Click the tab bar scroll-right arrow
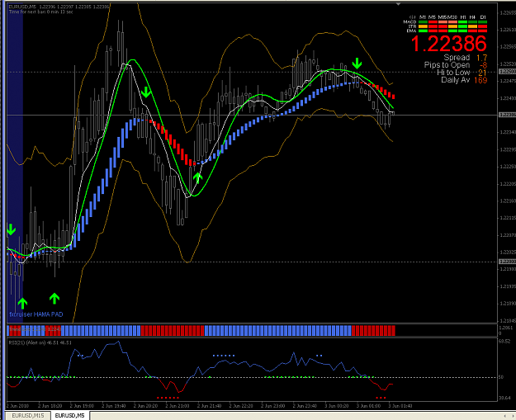The image size is (516, 420). pos(513,416)
